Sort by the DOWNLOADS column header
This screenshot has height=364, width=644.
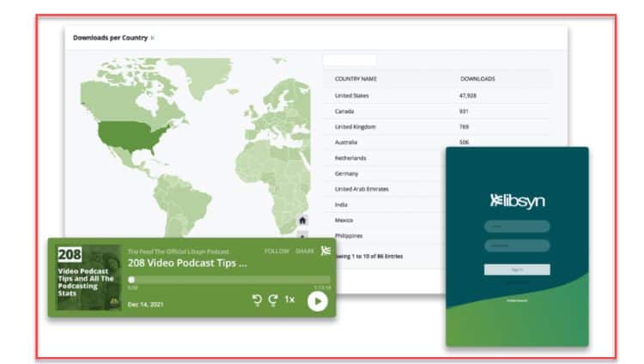point(477,79)
